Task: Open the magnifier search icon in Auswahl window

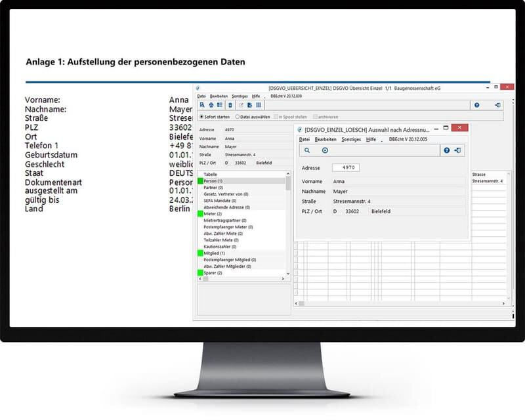Action: tap(308, 150)
